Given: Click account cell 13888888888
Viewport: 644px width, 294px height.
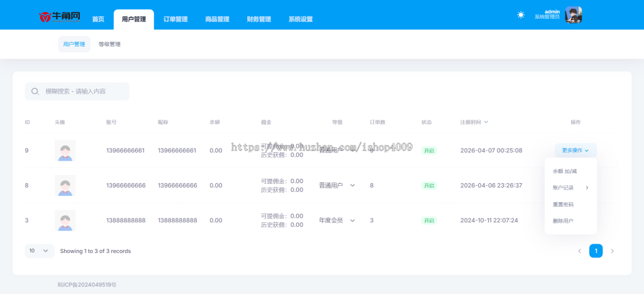Looking at the screenshot, I should point(126,220).
